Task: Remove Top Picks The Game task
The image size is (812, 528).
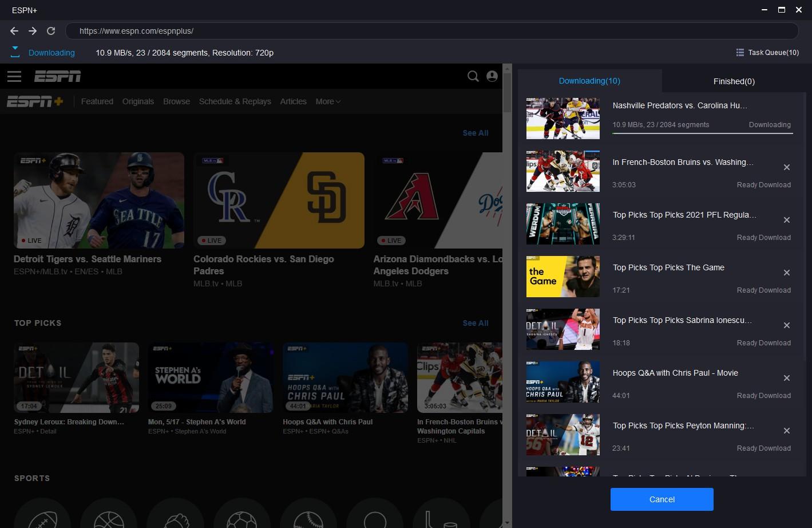Action: 787,273
